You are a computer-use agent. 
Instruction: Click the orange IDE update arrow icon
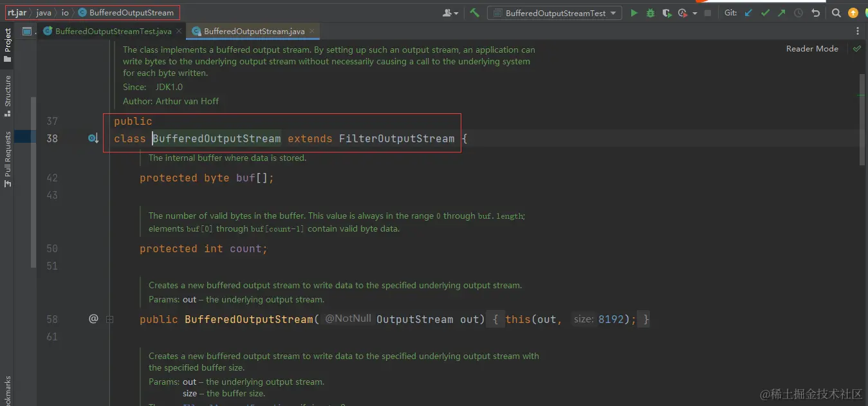[x=853, y=13]
